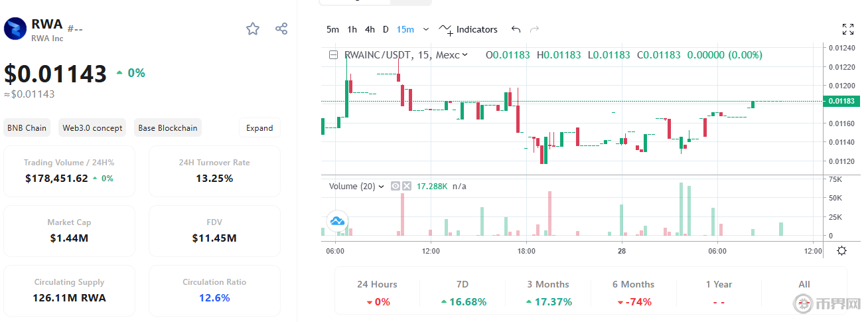Screen dimensions: 868x322
Task: Open the share icon next to the star
Action: tap(281, 29)
